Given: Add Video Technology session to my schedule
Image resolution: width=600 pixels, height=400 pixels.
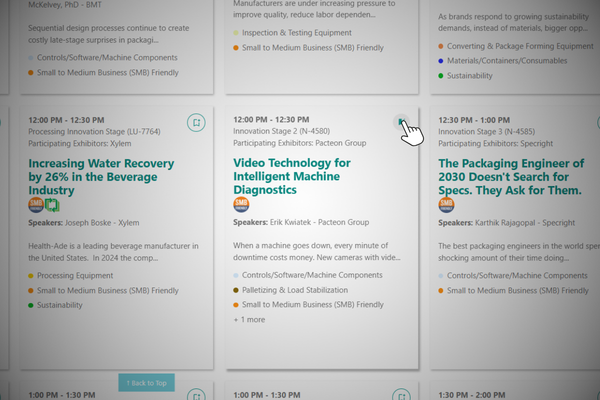Looking at the screenshot, I should pyautogui.click(x=401, y=122).
